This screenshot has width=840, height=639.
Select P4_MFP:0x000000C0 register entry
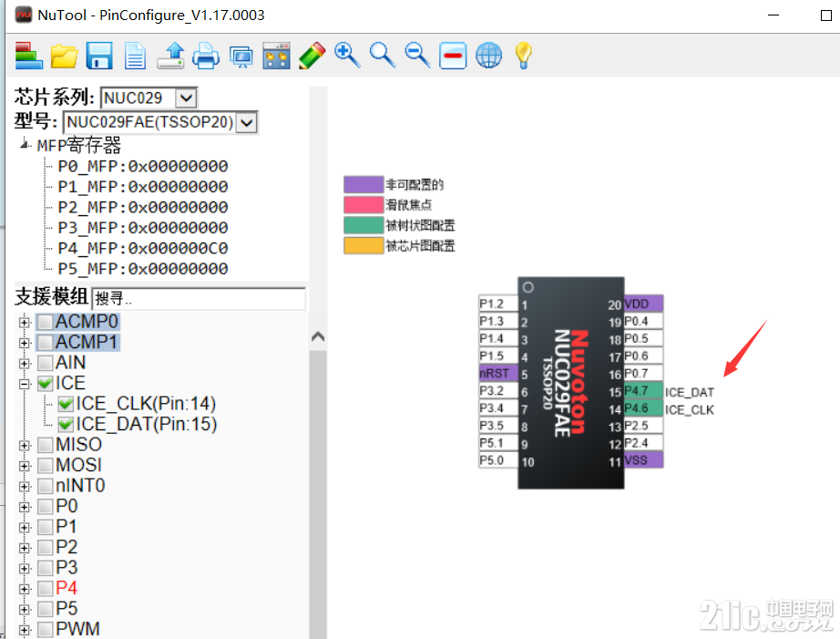tap(143, 248)
